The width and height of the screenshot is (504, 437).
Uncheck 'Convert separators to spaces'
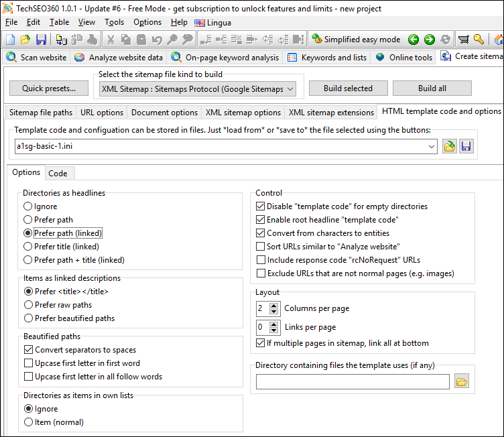(x=28, y=350)
